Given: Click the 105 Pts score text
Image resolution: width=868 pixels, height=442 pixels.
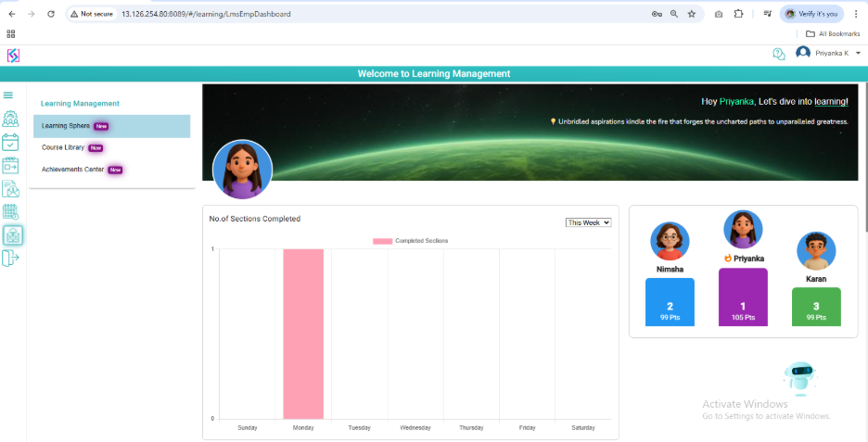Looking at the screenshot, I should point(743,318).
